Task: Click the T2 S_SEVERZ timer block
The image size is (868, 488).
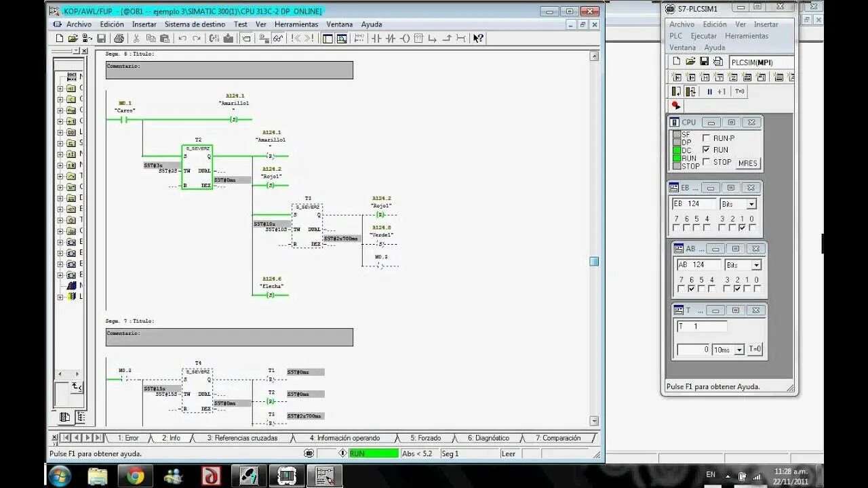Action: click(197, 167)
